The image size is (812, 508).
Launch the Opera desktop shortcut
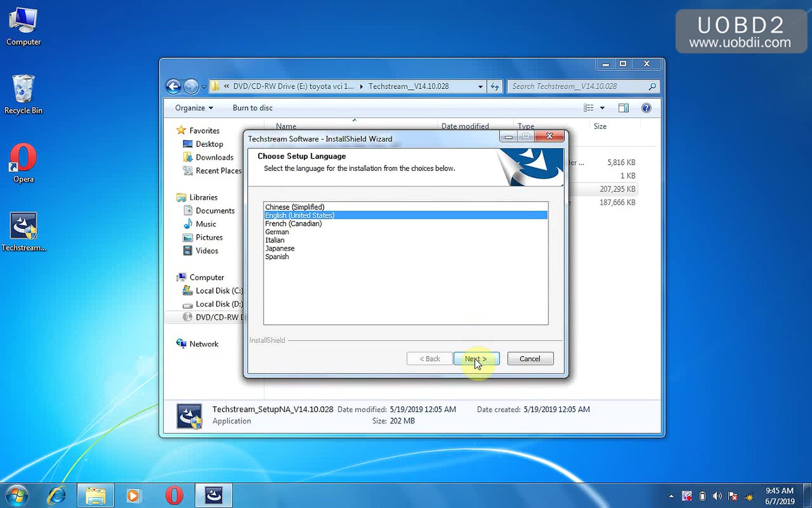(23, 164)
